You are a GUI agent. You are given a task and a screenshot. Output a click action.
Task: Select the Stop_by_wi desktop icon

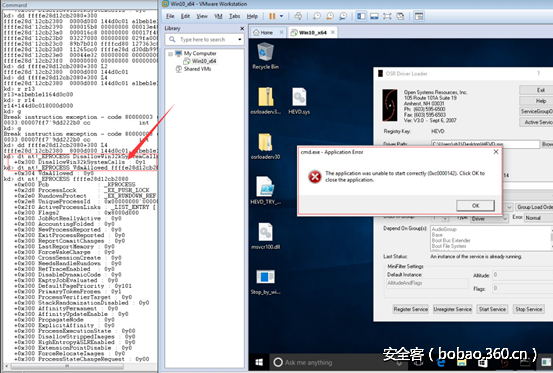tap(265, 282)
